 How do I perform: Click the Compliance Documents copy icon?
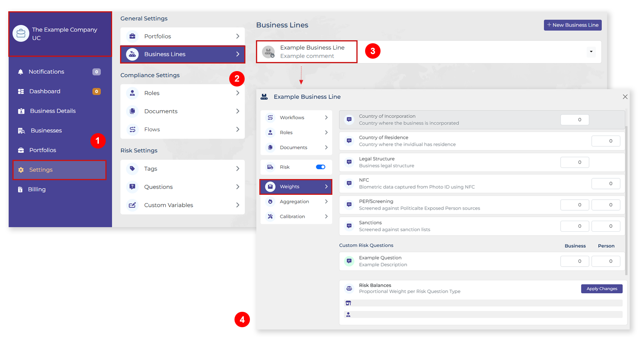[x=132, y=111]
